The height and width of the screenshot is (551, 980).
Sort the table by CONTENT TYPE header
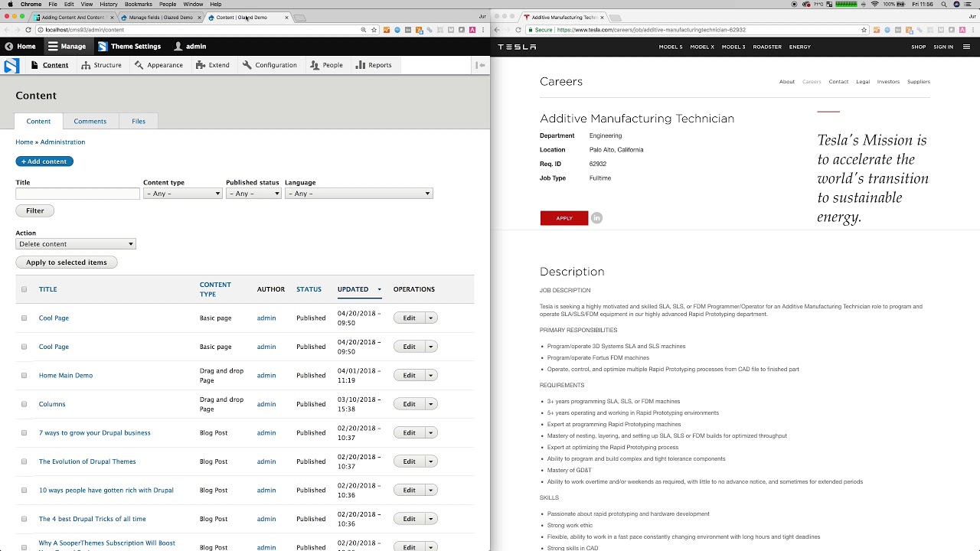click(x=215, y=289)
